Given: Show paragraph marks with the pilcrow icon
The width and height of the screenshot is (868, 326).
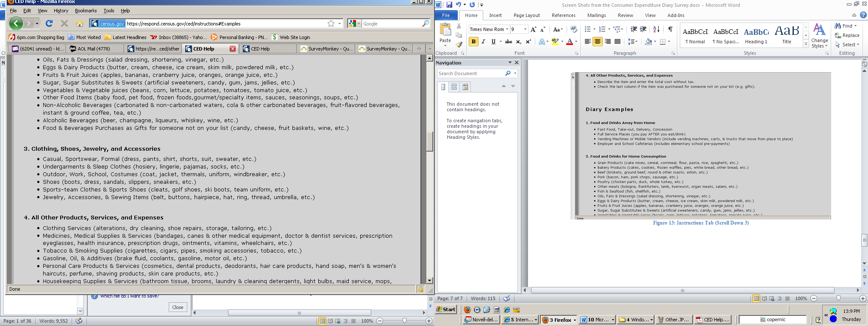Looking at the screenshot, I should coord(670,29).
